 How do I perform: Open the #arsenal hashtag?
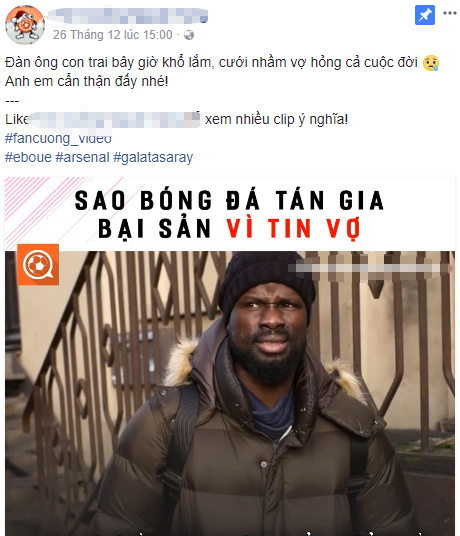pyautogui.click(x=82, y=157)
